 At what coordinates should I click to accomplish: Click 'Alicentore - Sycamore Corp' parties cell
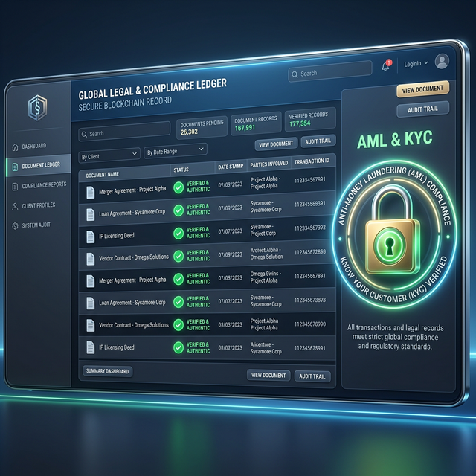pos(266,348)
